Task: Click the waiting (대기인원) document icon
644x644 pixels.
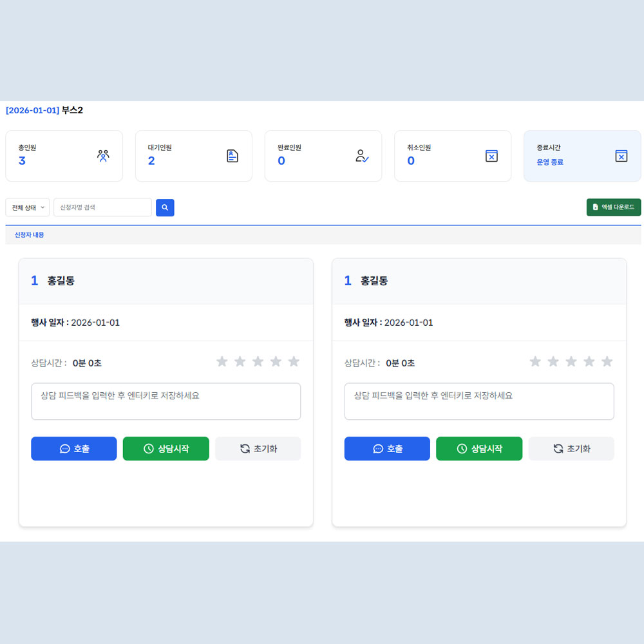Action: click(232, 156)
